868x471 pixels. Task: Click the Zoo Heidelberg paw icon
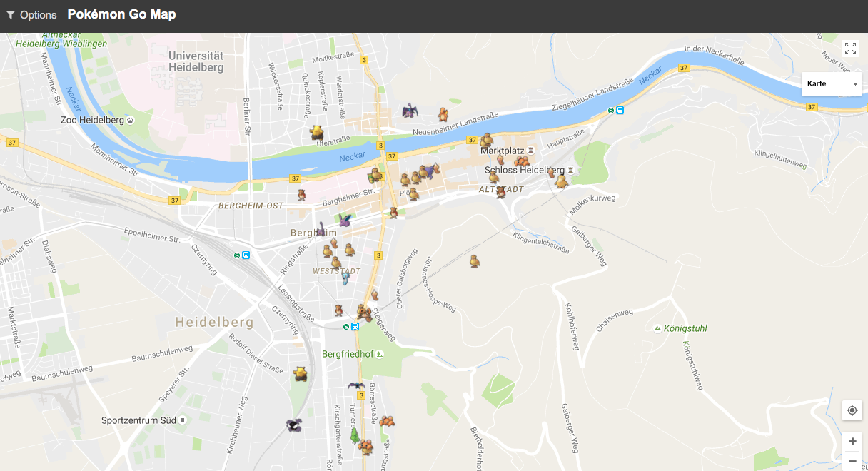pyautogui.click(x=131, y=121)
